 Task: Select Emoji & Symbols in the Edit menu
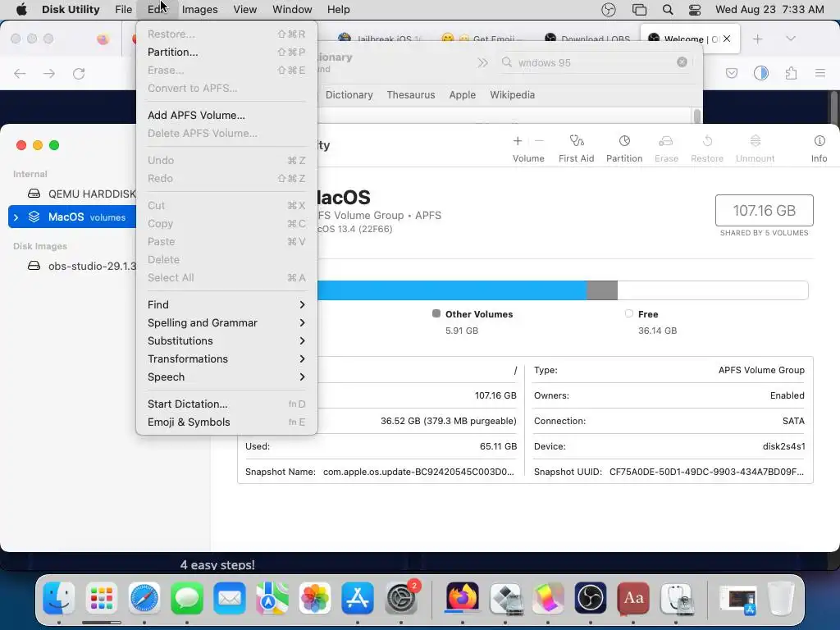[x=227, y=422]
